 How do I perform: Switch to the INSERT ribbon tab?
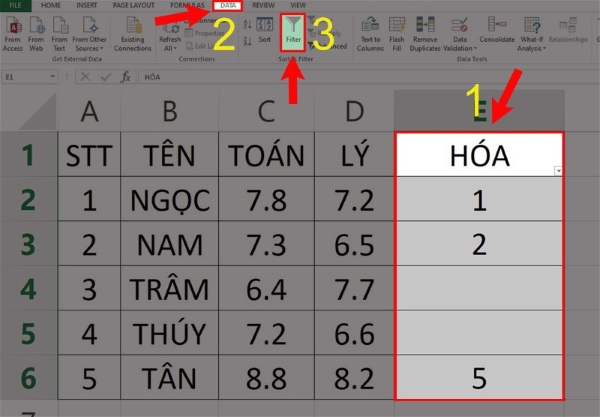point(86,5)
